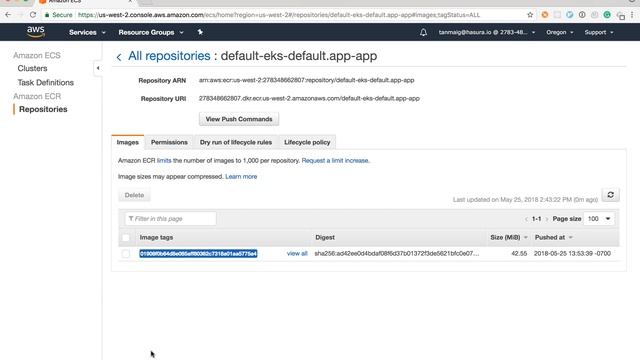Open the Support dropdown
The image size is (640, 360).
[x=599, y=32]
